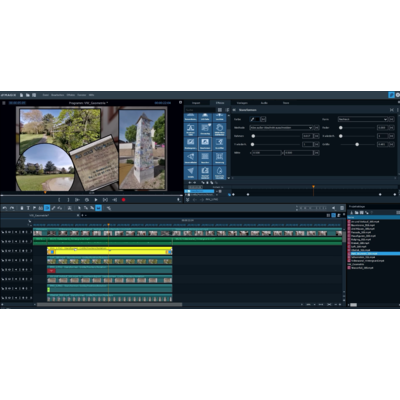The image size is (400, 400).
Task: Close the VW_Geometrie timeline tab
Action: 78,215
